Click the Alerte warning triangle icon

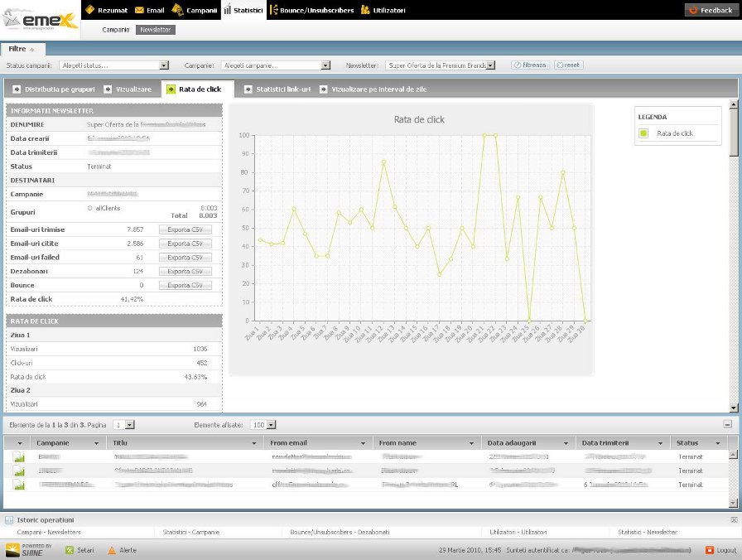[112, 550]
